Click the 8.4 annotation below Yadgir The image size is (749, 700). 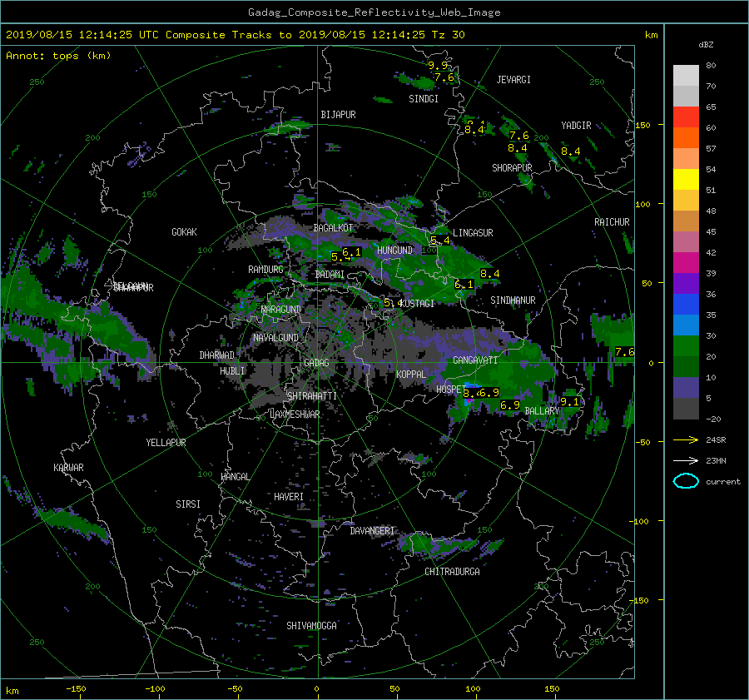pos(570,151)
